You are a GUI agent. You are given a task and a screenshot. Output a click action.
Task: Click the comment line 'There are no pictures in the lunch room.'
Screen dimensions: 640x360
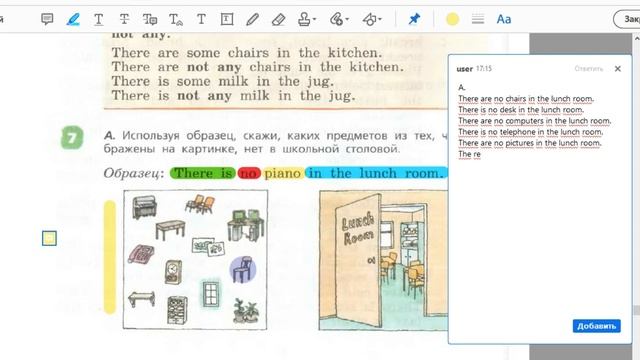tap(530, 143)
